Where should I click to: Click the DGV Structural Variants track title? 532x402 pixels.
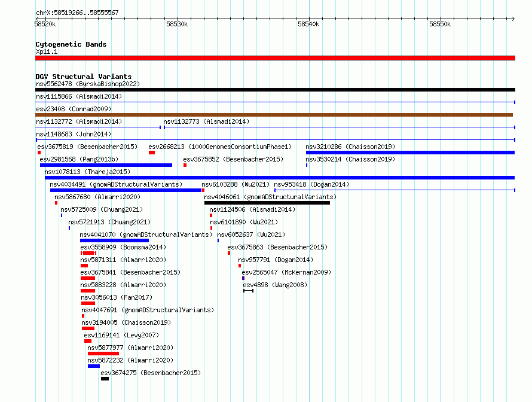pyautogui.click(x=84, y=77)
